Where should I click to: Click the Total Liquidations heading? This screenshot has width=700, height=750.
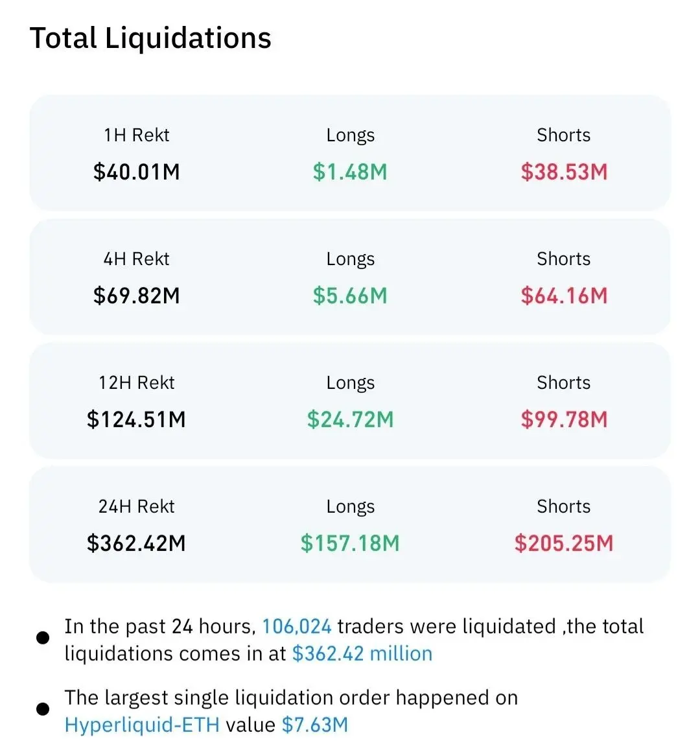(x=150, y=38)
